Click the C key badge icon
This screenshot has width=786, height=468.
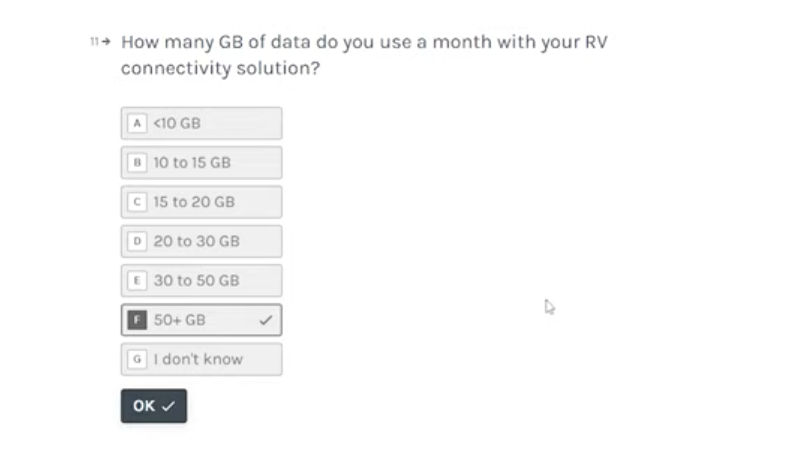click(x=137, y=202)
